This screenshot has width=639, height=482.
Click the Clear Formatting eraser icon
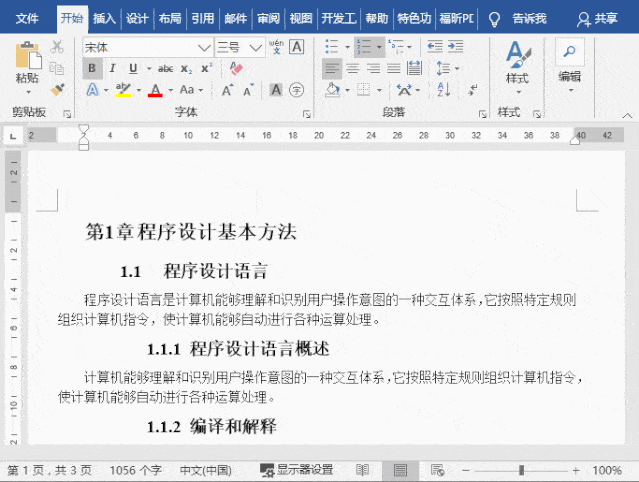pos(236,68)
